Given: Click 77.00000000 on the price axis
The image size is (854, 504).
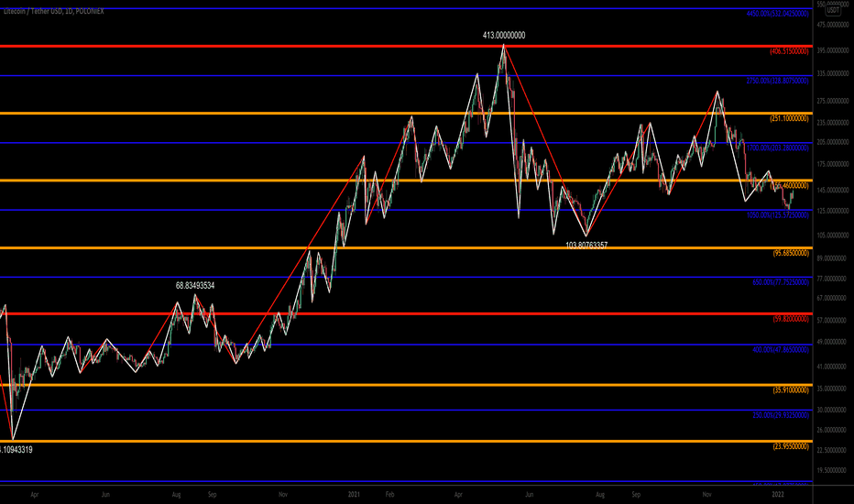Looking at the screenshot, I should (x=833, y=279).
